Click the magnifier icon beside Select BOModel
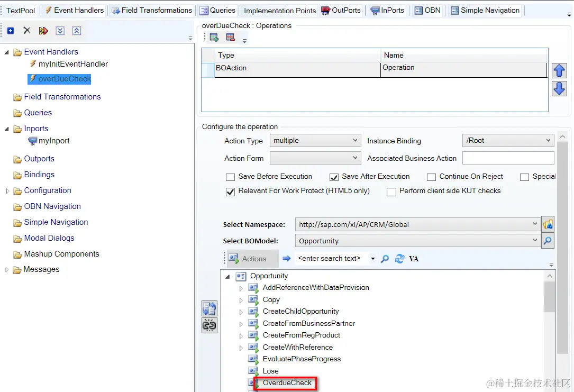 tap(548, 241)
